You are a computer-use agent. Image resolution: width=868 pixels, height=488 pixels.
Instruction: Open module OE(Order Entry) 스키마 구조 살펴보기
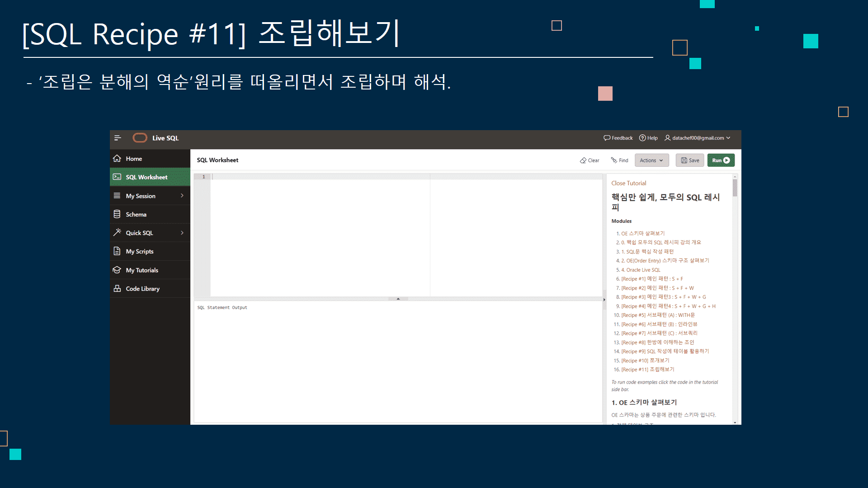point(665,261)
